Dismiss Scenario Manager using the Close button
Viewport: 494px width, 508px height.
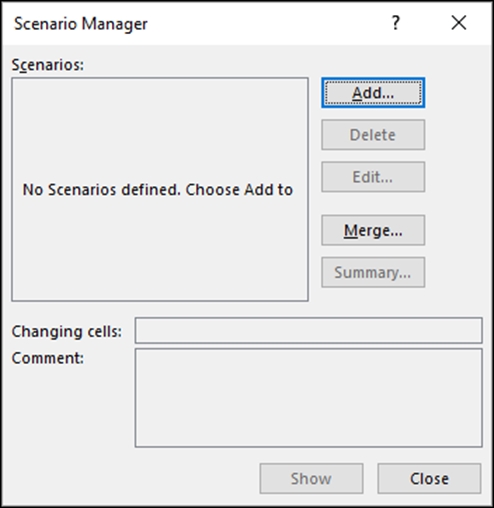429,478
